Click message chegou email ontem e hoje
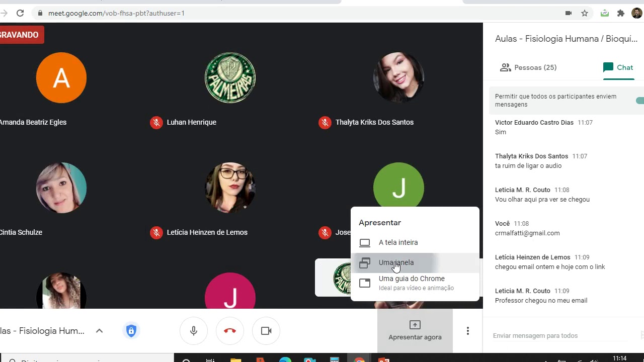The width and height of the screenshot is (644, 362). [550, 267]
